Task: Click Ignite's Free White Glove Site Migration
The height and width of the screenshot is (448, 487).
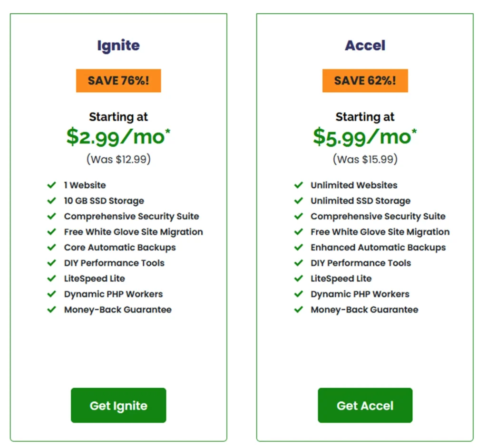Action: [x=133, y=232]
